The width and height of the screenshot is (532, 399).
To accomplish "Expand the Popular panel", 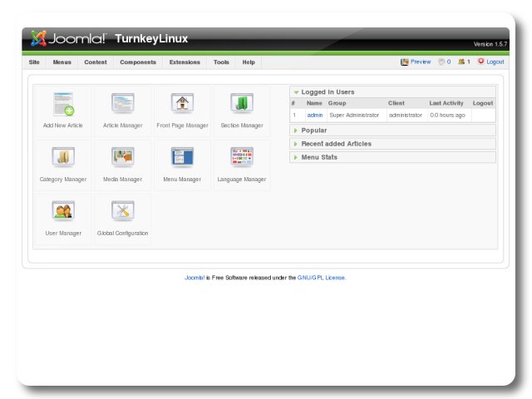I will [313, 131].
